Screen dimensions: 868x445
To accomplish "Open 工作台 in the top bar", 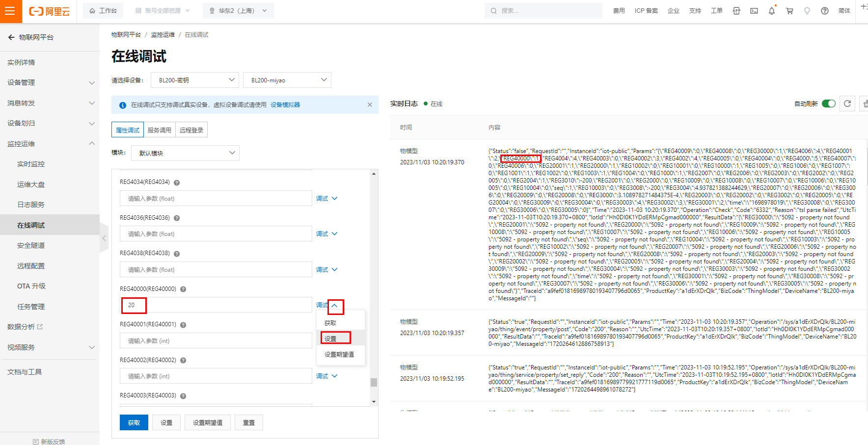I will (x=103, y=11).
